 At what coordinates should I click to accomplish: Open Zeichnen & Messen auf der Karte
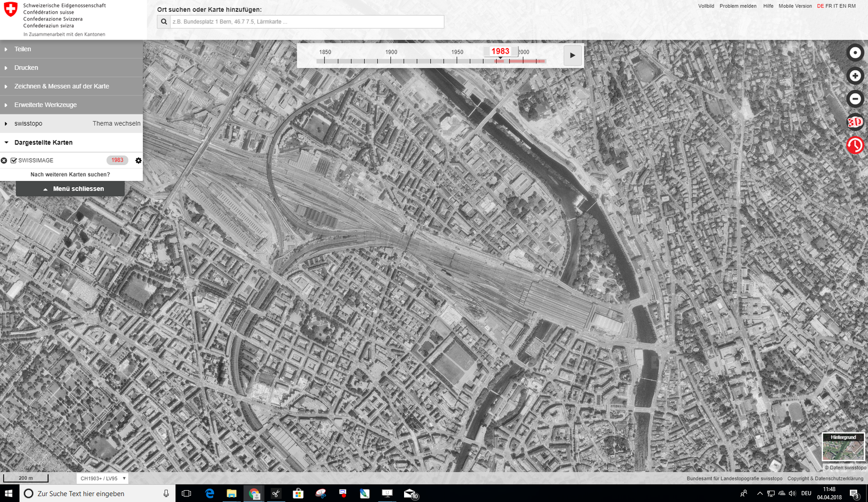tap(62, 86)
